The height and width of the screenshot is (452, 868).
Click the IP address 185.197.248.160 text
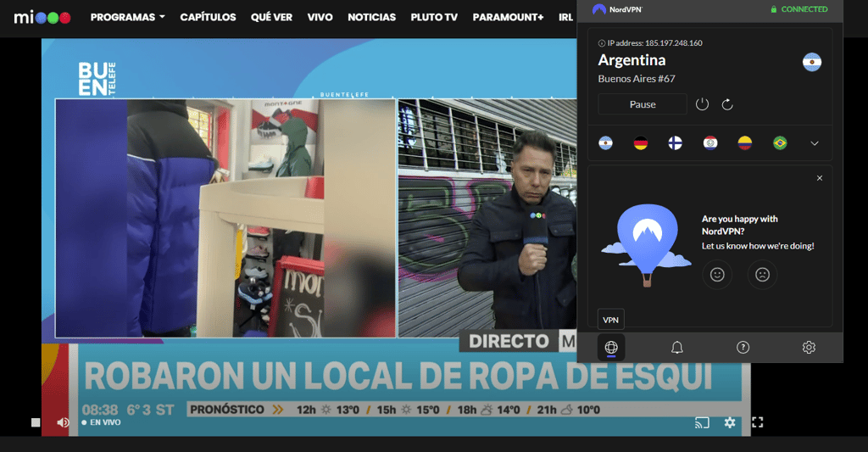[x=655, y=43]
